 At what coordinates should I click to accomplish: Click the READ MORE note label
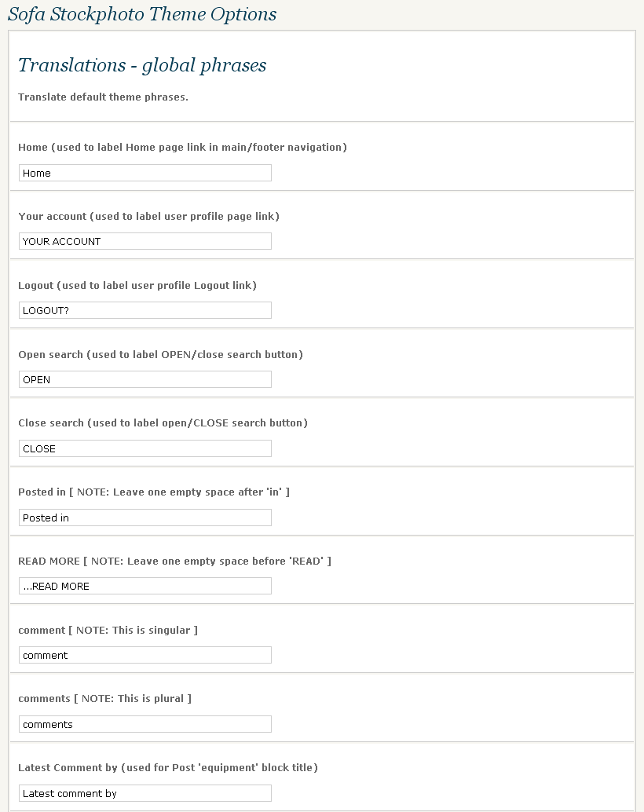pos(174,561)
